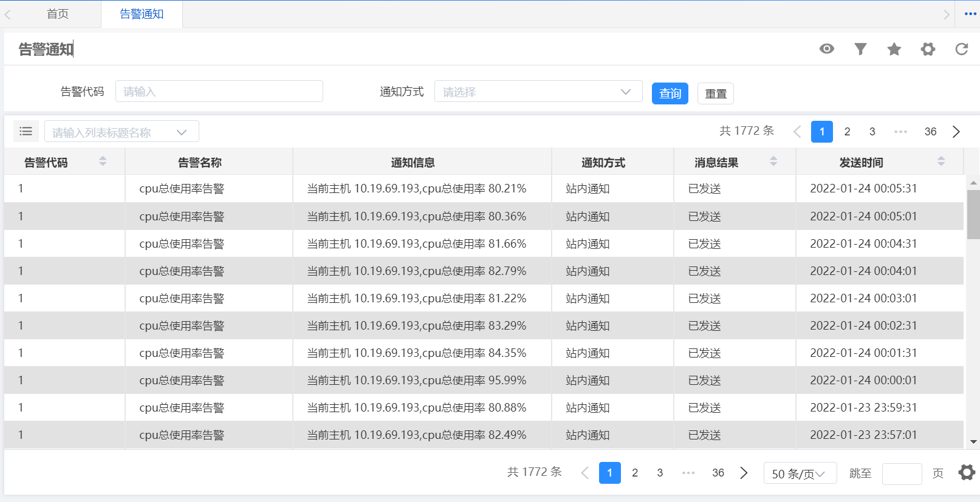Image resolution: width=980 pixels, height=502 pixels.
Task: Click message with cpu总使用率 82.79%
Action: click(417, 271)
